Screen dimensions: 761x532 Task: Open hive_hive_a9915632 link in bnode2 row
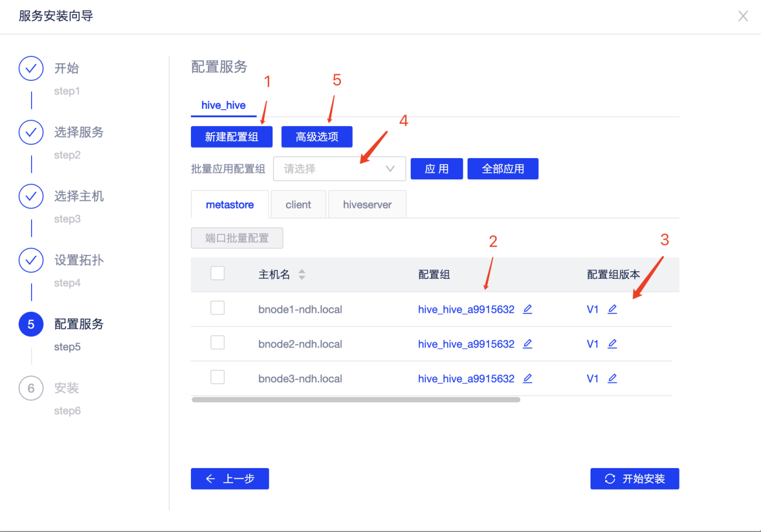click(x=466, y=344)
